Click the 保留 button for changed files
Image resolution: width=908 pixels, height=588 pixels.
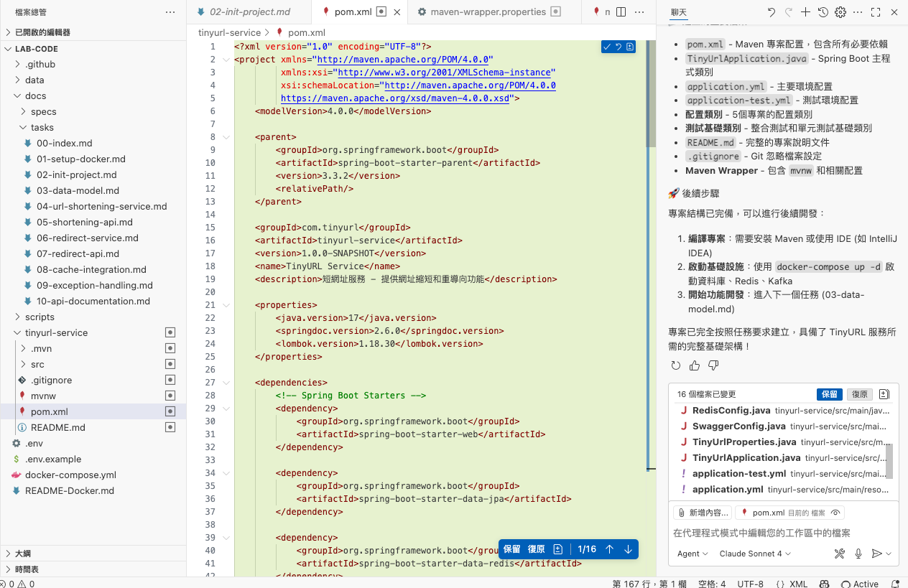pos(829,393)
